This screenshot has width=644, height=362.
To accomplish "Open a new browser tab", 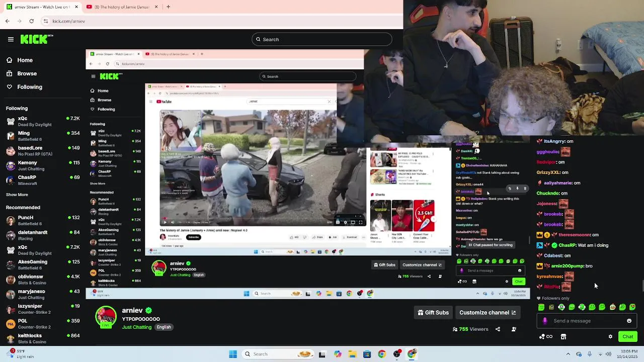I will pos(168,7).
